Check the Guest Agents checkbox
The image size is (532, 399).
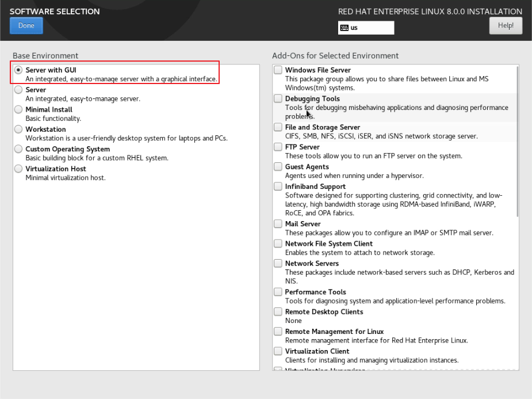[278, 166]
